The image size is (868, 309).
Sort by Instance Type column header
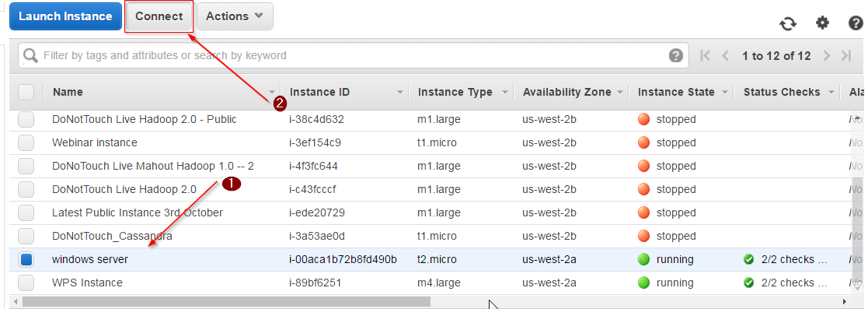tap(455, 92)
